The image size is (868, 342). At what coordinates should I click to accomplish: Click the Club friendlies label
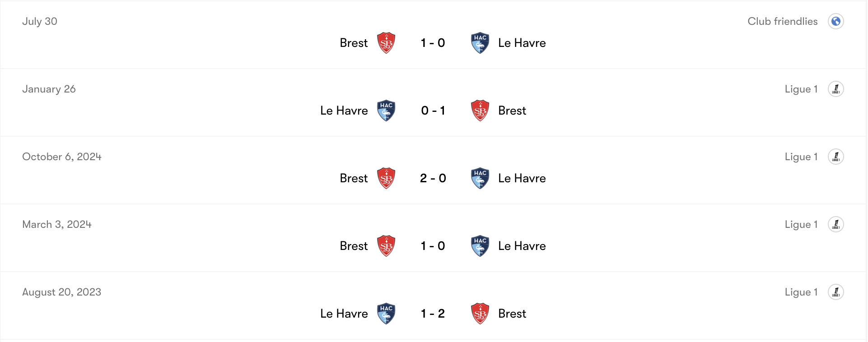(783, 21)
